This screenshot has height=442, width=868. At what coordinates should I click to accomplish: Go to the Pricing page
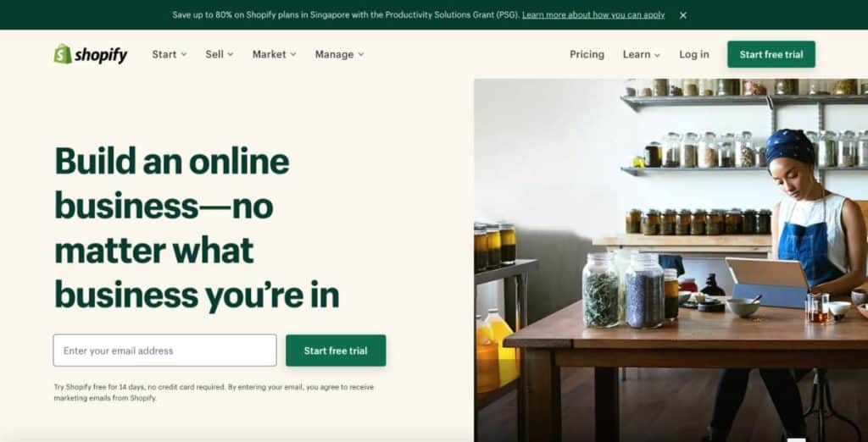coord(587,54)
